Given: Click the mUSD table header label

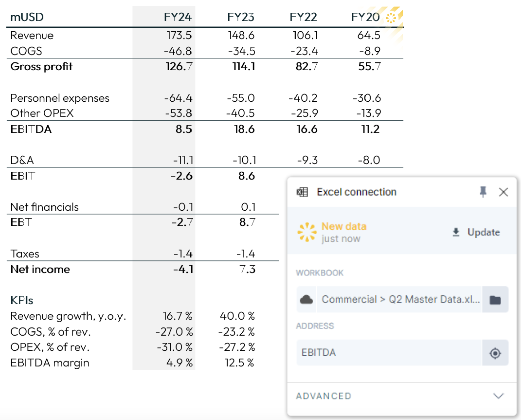Looking at the screenshot, I should click(27, 17).
